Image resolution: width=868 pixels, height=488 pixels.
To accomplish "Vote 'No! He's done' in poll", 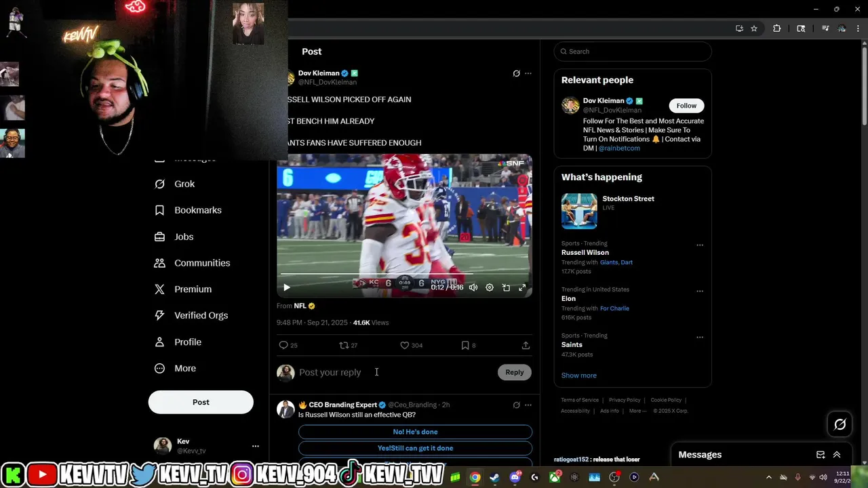I will [x=415, y=432].
